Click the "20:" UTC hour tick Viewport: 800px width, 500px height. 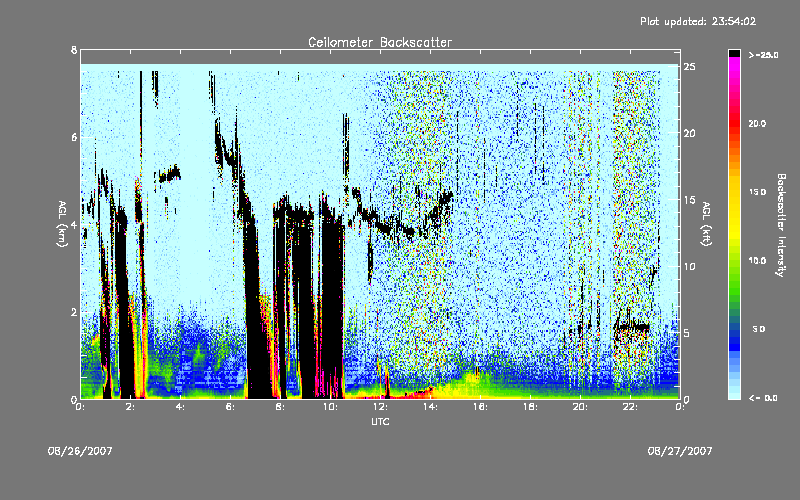(580, 407)
